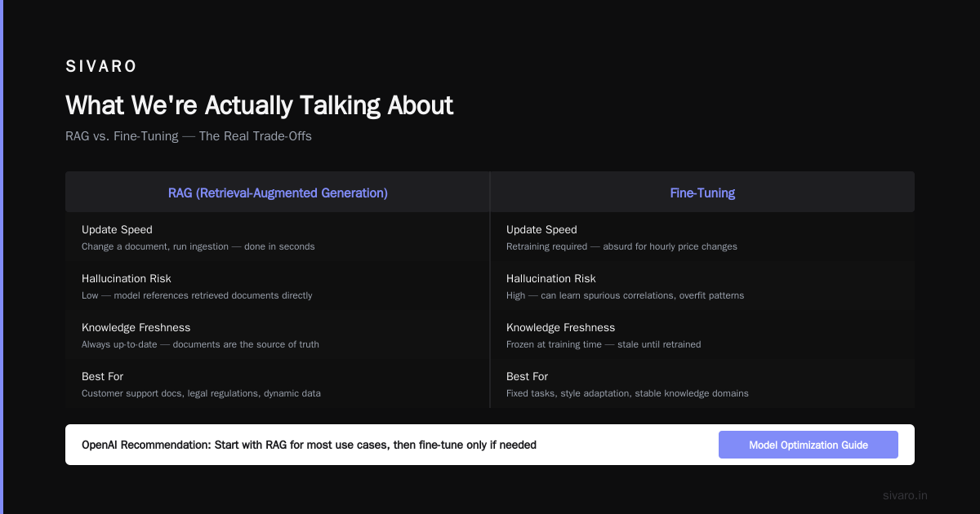Select the Update Speed row under RAG
Image resolution: width=980 pixels, height=514 pixels.
(278, 237)
